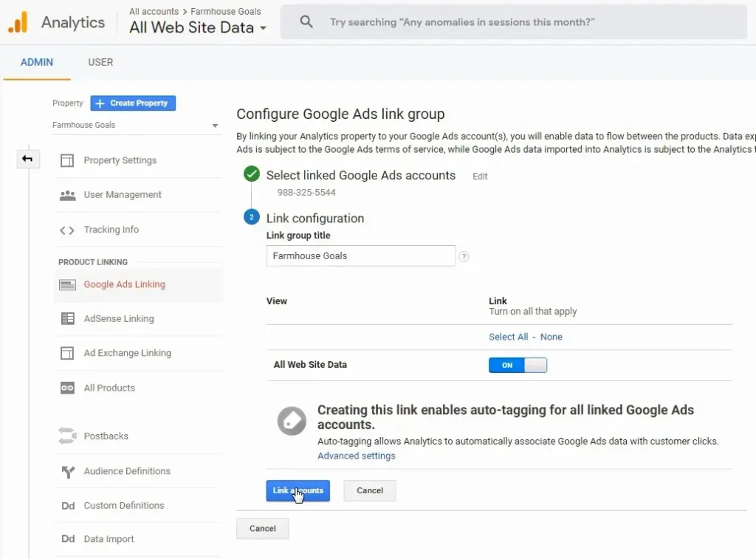The height and width of the screenshot is (559, 756).
Task: Click the All Products link icon
Action: (67, 388)
